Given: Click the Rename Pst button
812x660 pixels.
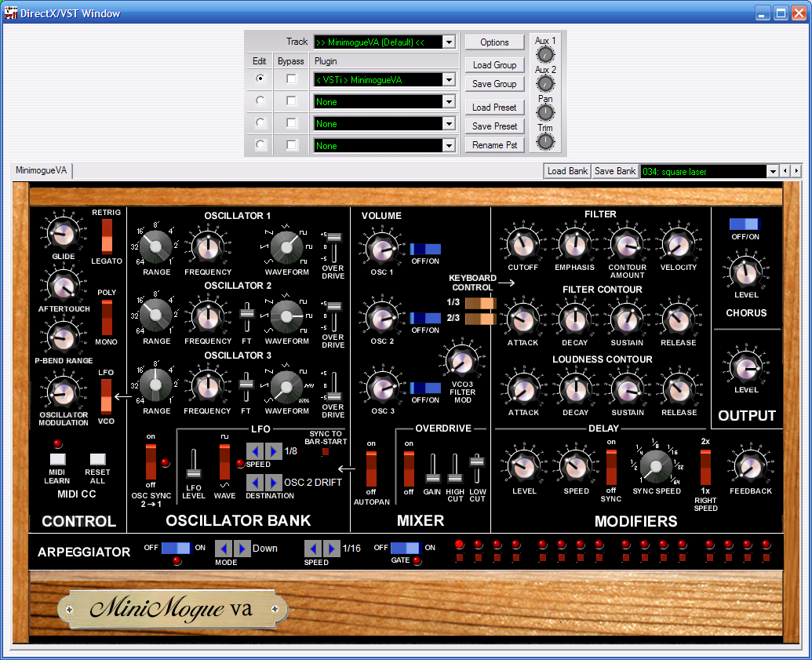Looking at the screenshot, I should pos(494,145).
